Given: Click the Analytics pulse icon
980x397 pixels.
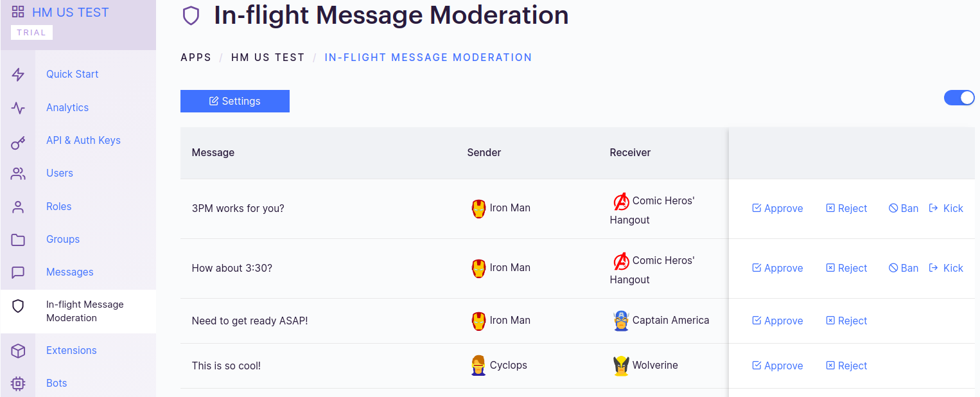Looking at the screenshot, I should 18,108.
